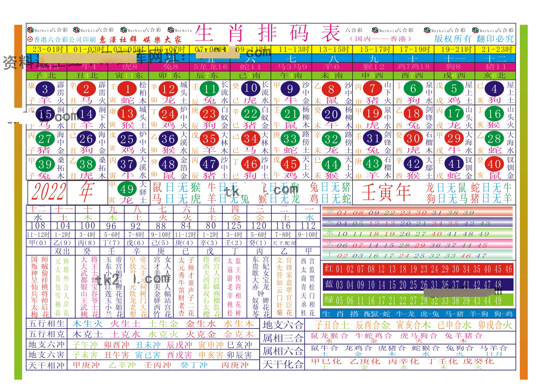
Task: Click the 猴12 cell in pink row
Action: [373, 67]
